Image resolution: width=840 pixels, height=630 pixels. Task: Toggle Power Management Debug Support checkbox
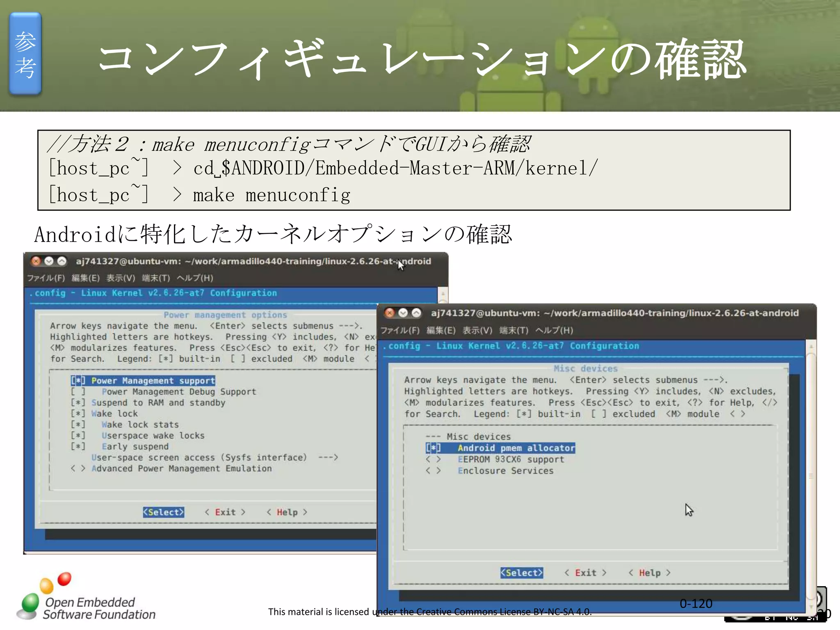coord(78,392)
